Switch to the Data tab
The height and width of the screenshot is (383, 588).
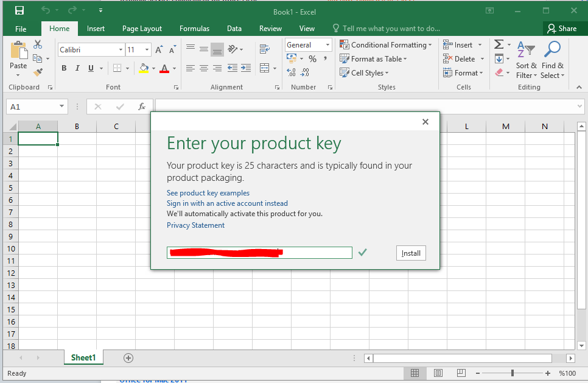234,29
